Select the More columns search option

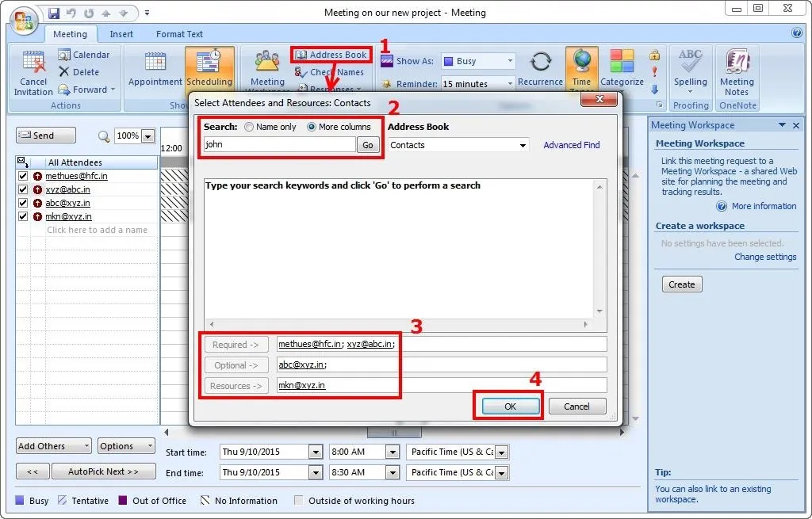coord(311,127)
